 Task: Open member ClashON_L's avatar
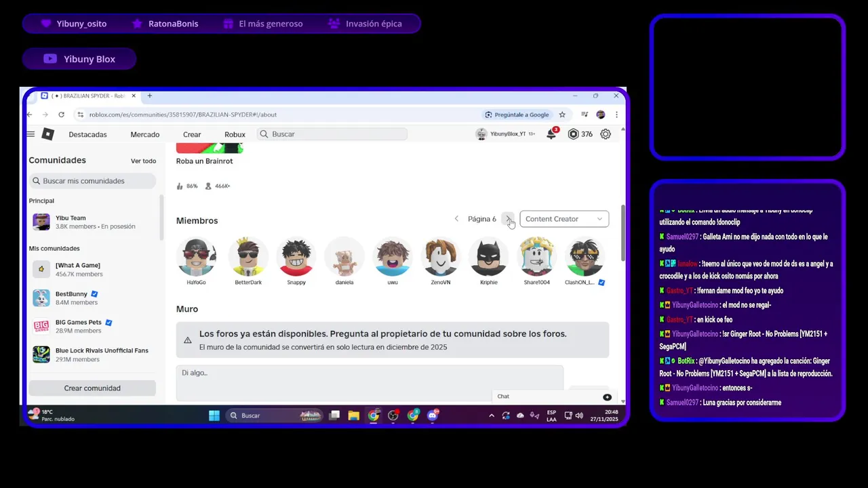point(585,257)
